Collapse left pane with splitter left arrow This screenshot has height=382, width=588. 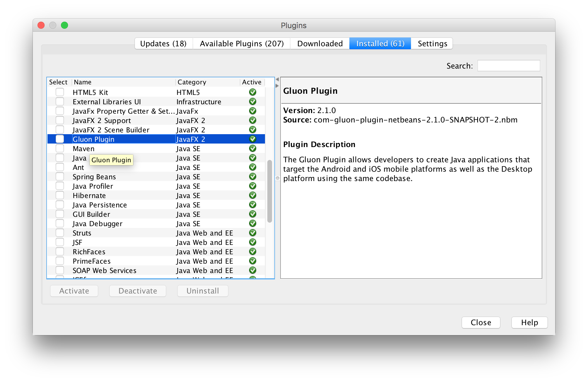pyautogui.click(x=277, y=79)
